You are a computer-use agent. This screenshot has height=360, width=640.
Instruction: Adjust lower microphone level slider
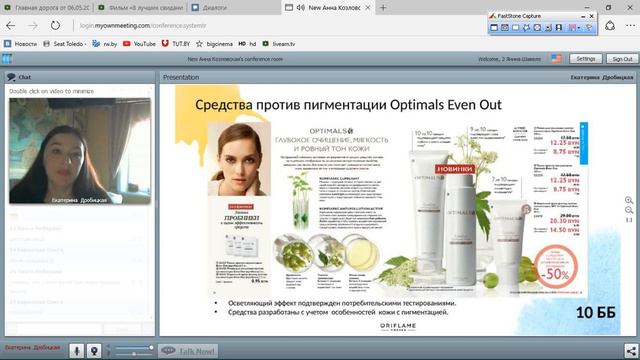[133, 354]
